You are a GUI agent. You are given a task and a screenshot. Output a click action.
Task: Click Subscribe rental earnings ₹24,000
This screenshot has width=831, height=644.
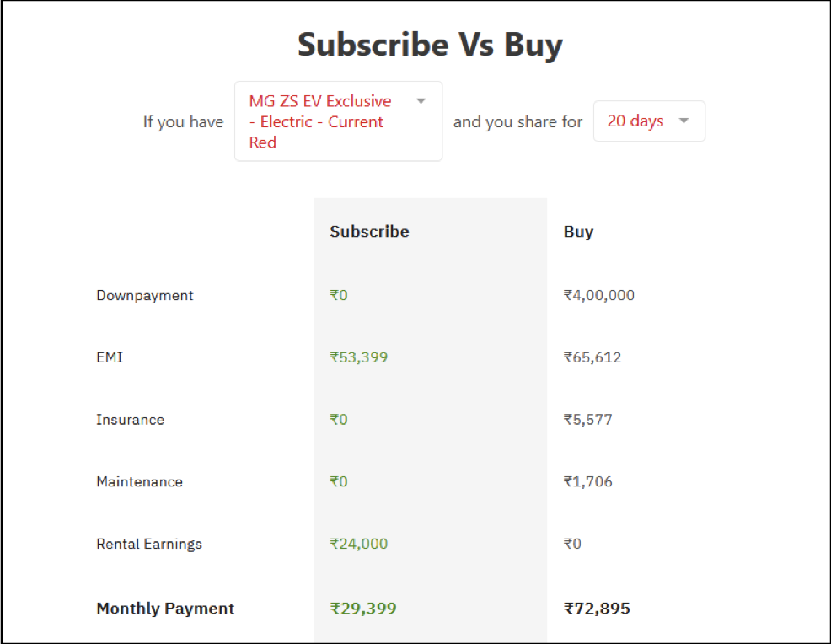(x=359, y=544)
